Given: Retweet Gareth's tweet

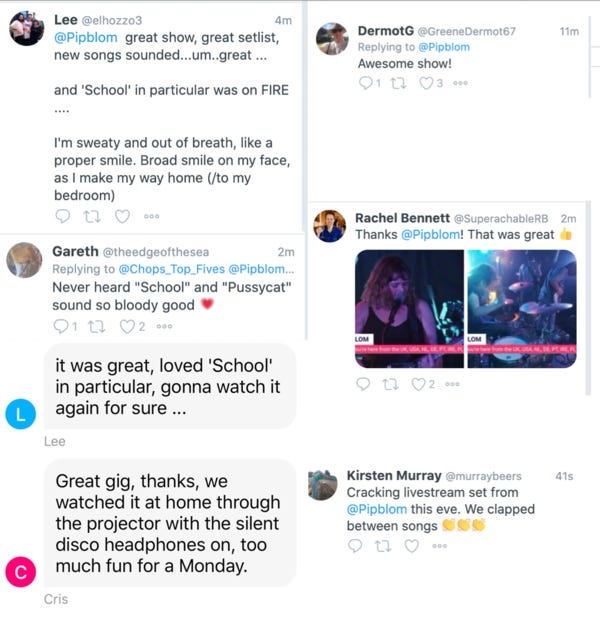Looking at the screenshot, I should pos(97,326).
